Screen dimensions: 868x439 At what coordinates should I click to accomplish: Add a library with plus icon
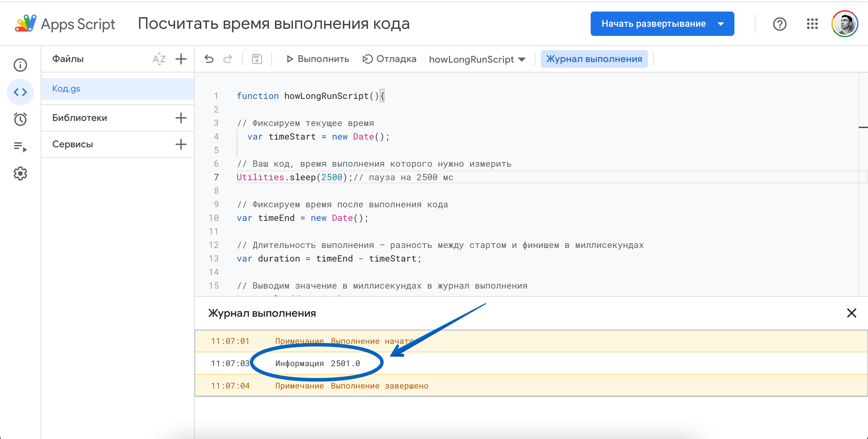pyautogui.click(x=181, y=118)
